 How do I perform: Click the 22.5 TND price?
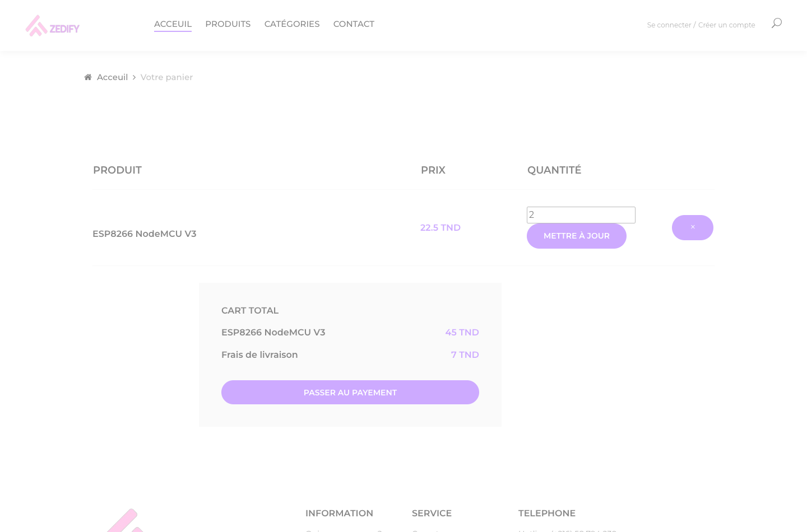tap(440, 227)
